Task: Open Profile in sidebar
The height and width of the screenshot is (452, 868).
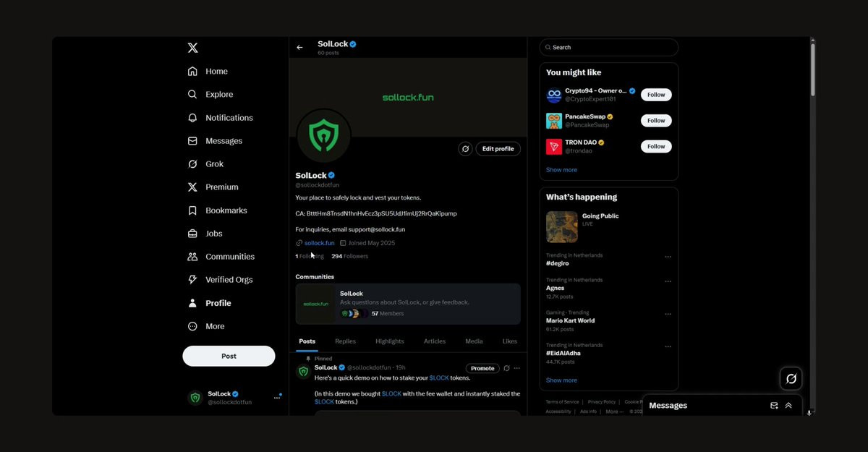Action: pos(209,303)
